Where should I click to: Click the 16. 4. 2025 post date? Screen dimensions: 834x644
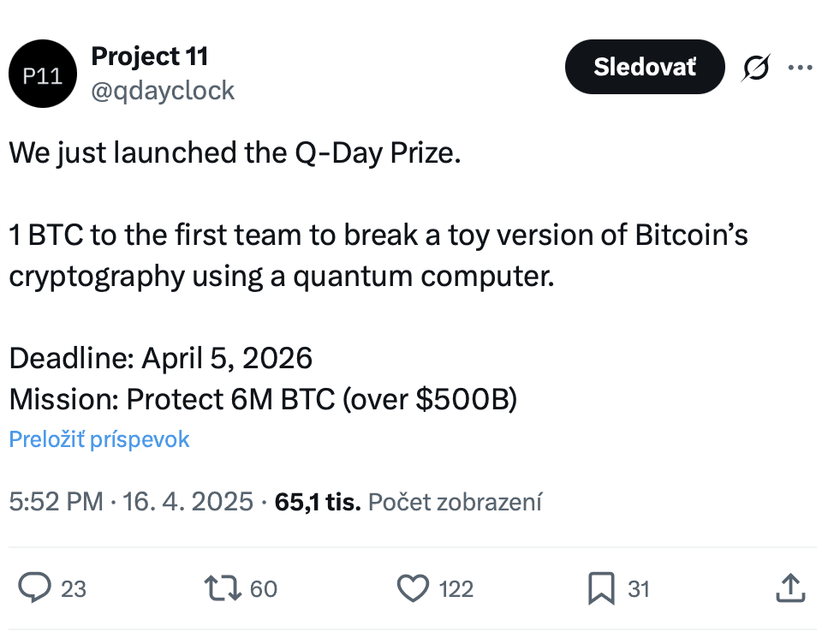(x=188, y=502)
